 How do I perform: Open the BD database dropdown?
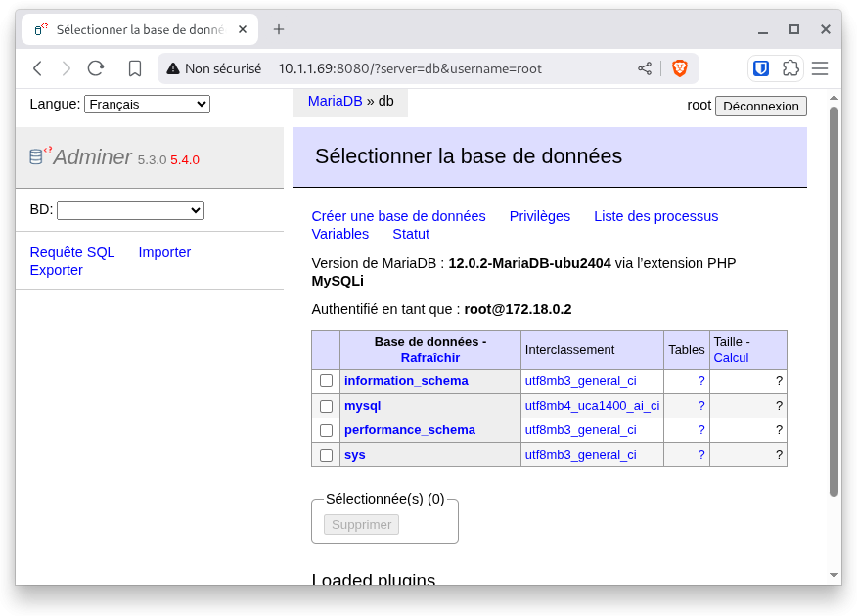(x=131, y=210)
